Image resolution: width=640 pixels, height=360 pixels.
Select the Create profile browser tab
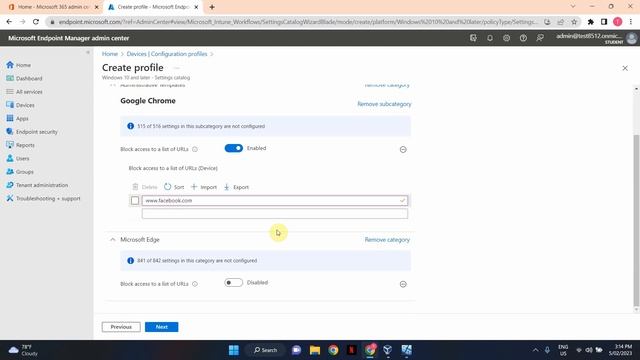153,7
